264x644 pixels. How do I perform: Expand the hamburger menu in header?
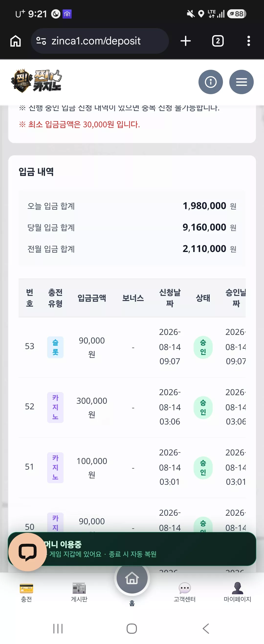click(241, 82)
